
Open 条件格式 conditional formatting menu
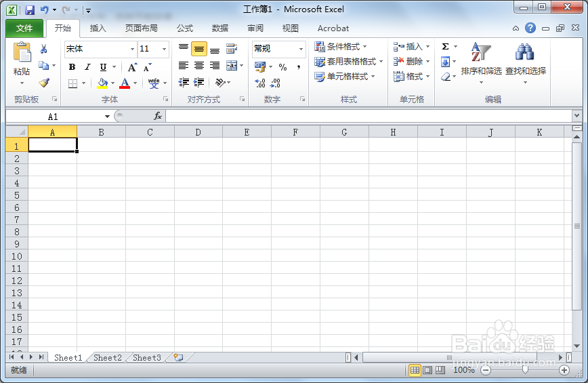pos(341,47)
